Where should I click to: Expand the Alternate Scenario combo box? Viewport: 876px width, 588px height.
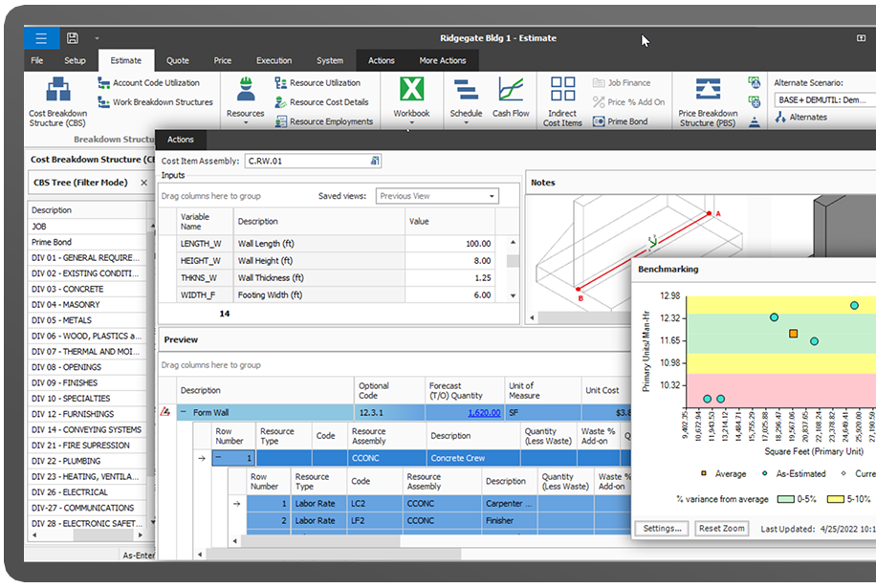[823, 99]
